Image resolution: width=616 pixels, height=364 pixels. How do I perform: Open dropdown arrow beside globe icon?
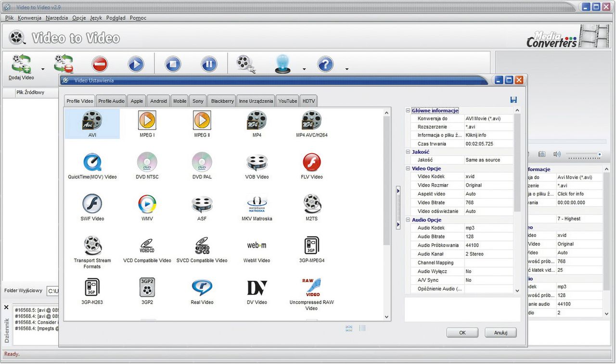point(304,69)
